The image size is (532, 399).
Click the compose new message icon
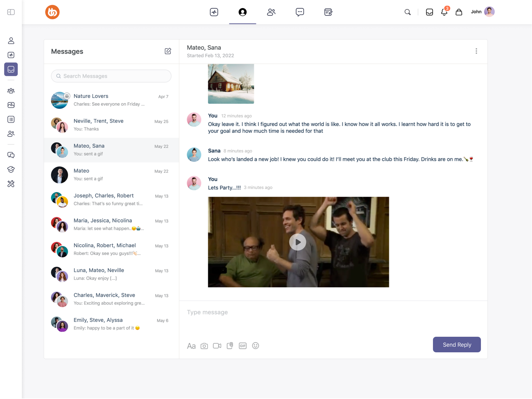tap(168, 51)
